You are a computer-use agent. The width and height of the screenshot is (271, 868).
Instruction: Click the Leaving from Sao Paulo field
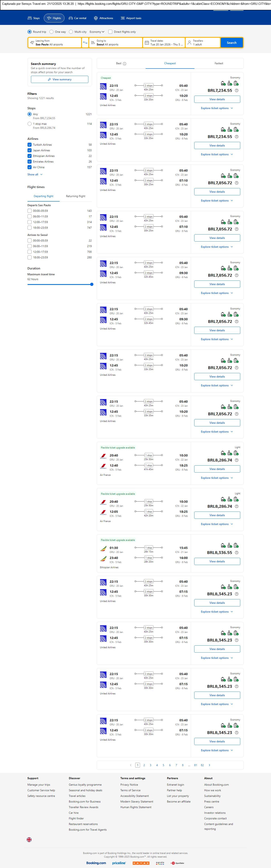[55, 43]
